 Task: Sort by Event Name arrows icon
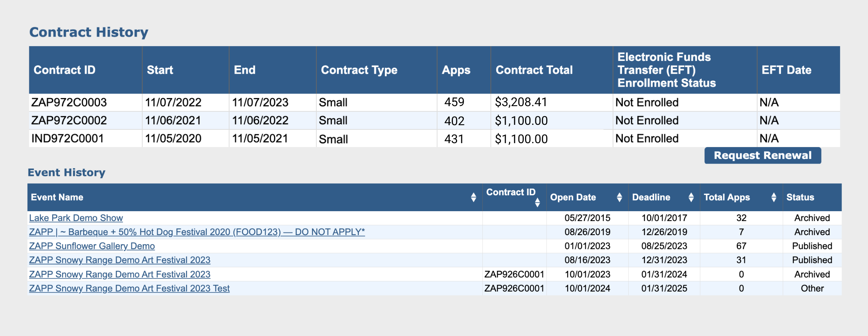click(473, 197)
